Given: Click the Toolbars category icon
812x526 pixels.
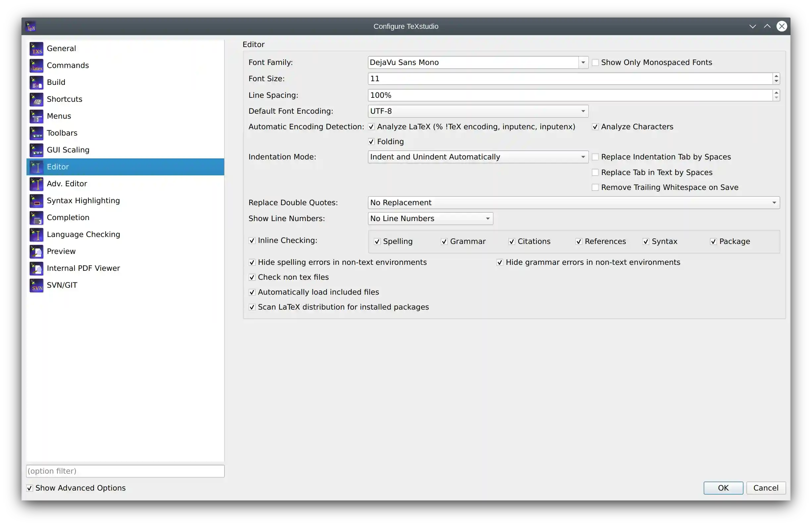Looking at the screenshot, I should coord(36,133).
